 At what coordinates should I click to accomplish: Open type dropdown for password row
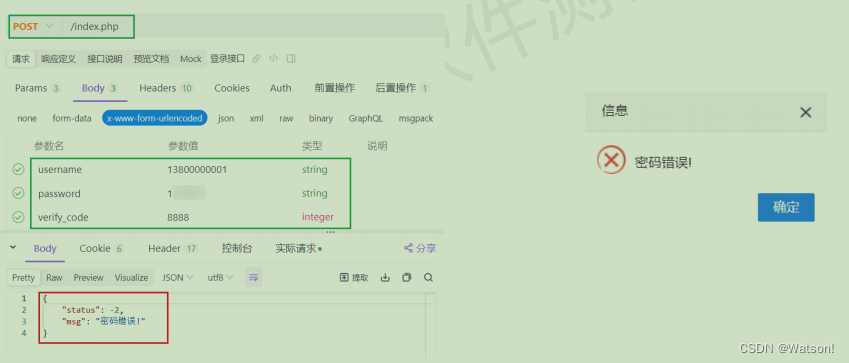pyautogui.click(x=315, y=193)
